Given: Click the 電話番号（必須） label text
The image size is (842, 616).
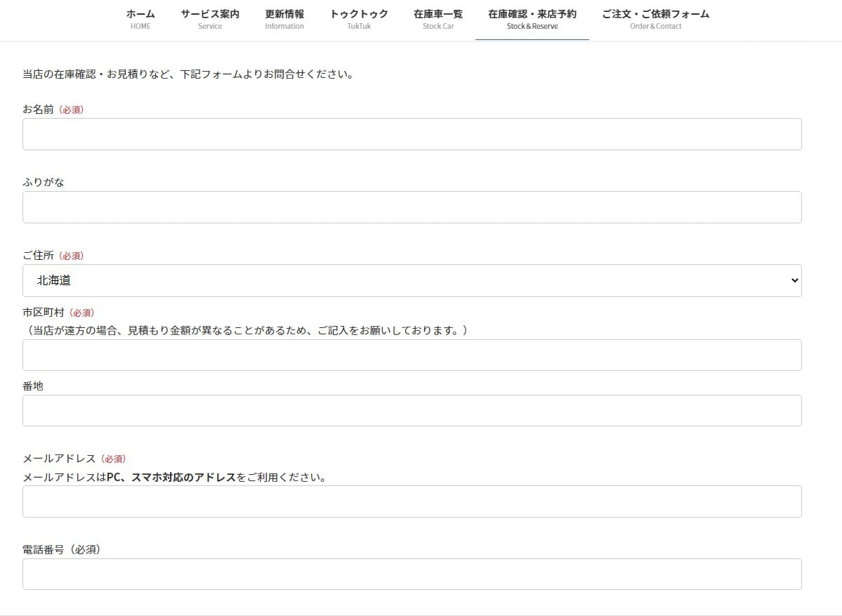Looking at the screenshot, I should [x=62, y=549].
